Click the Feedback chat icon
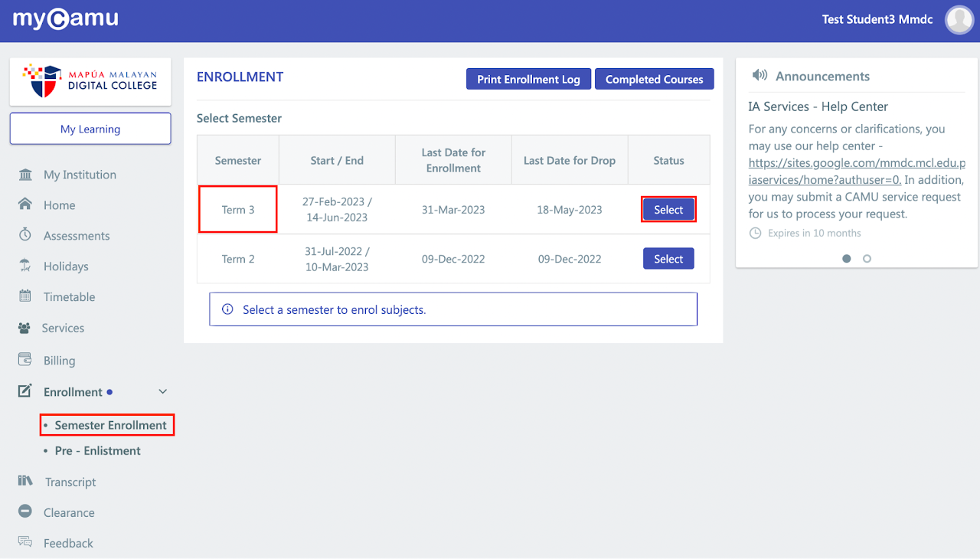The image size is (980, 559). 25,542
